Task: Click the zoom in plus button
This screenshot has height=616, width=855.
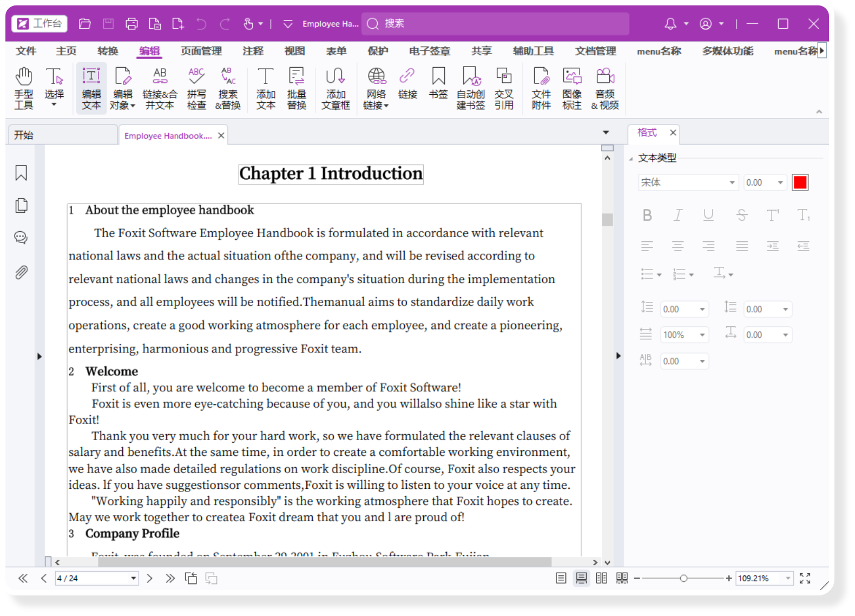Action: tap(729, 578)
